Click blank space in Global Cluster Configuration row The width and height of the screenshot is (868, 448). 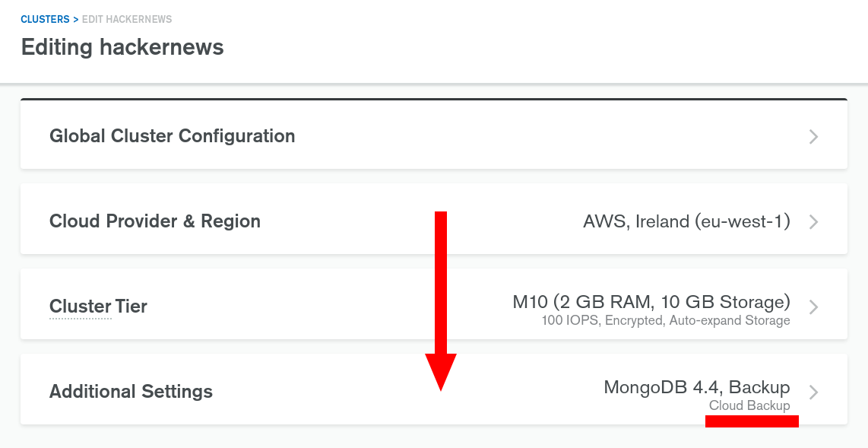click(532, 137)
